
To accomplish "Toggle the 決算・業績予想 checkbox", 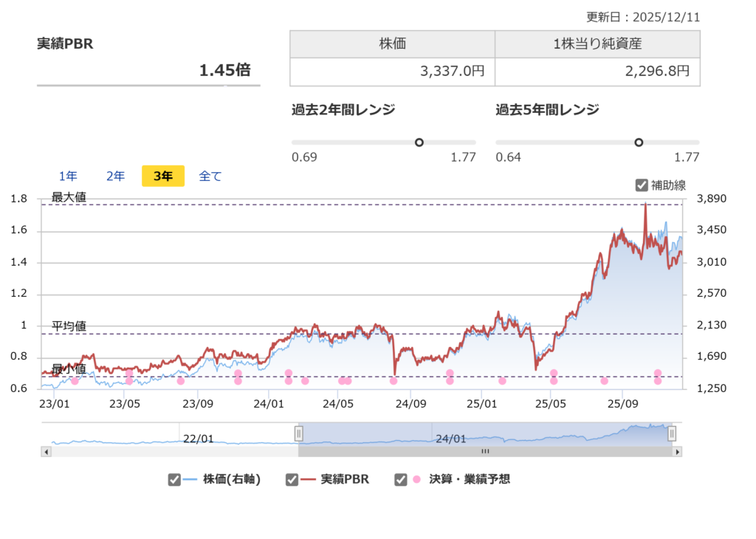I will coord(401,478).
